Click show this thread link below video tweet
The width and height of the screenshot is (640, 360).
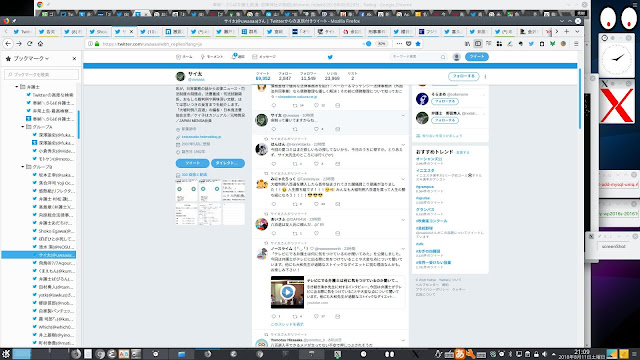click(287, 324)
